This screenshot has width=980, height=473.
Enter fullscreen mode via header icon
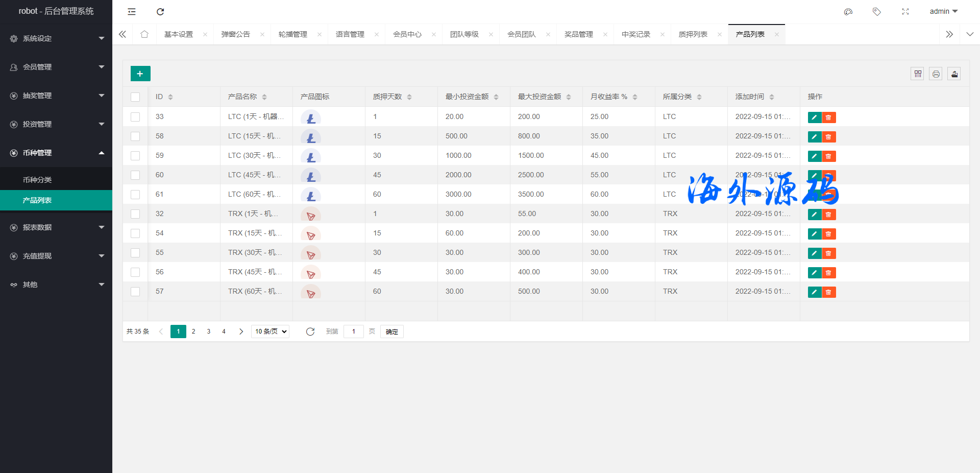coord(905,12)
